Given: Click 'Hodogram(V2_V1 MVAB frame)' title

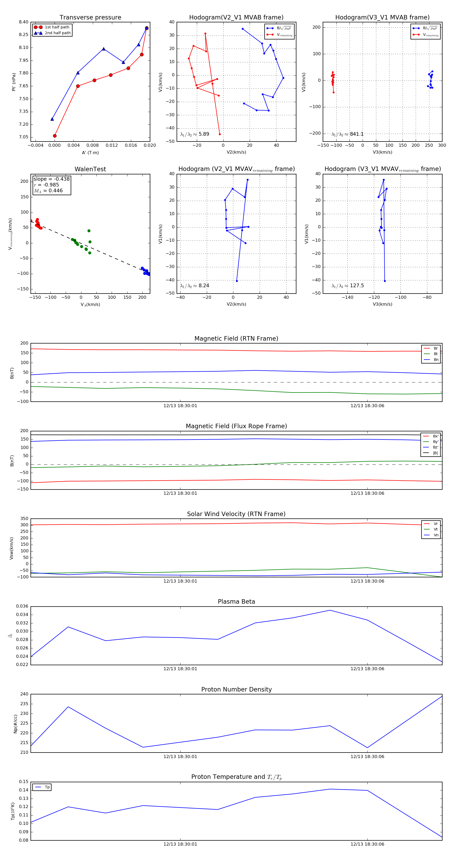Looking at the screenshot, I should tap(236, 17).
